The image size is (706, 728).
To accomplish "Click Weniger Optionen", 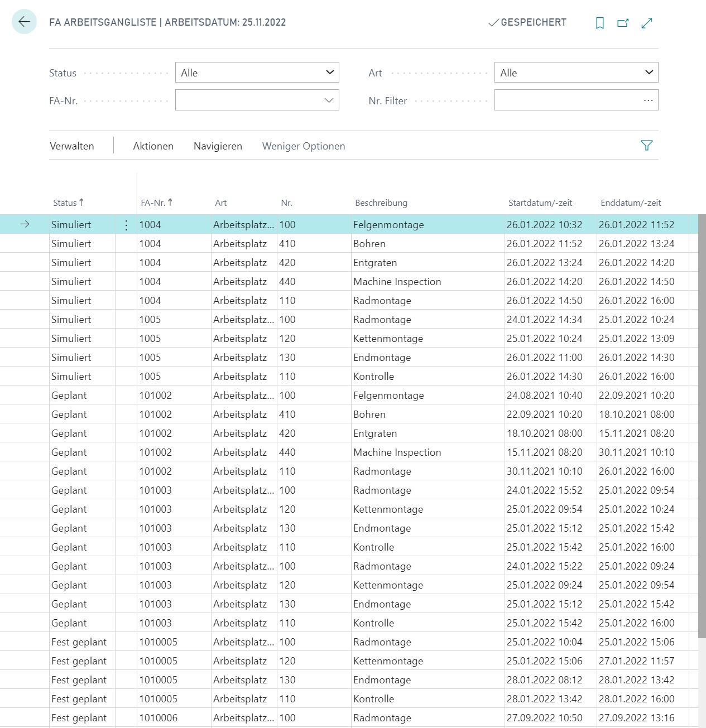I will [x=304, y=146].
